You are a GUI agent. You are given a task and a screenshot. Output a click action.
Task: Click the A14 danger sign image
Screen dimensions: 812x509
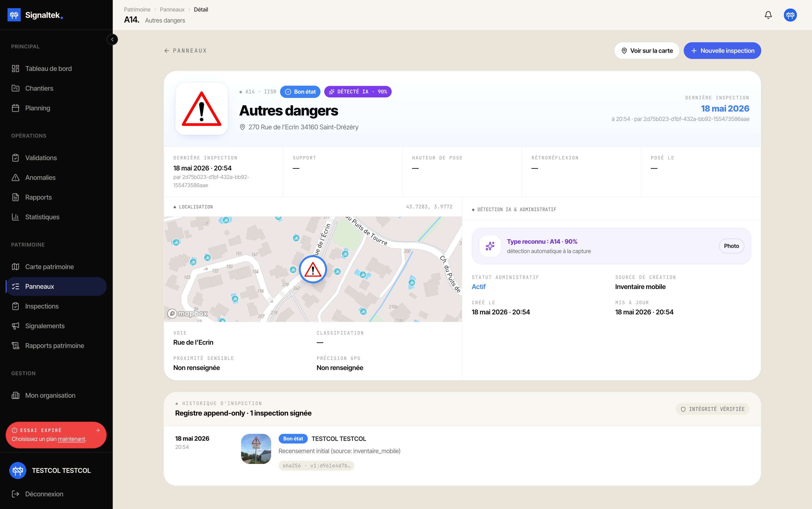tap(201, 109)
